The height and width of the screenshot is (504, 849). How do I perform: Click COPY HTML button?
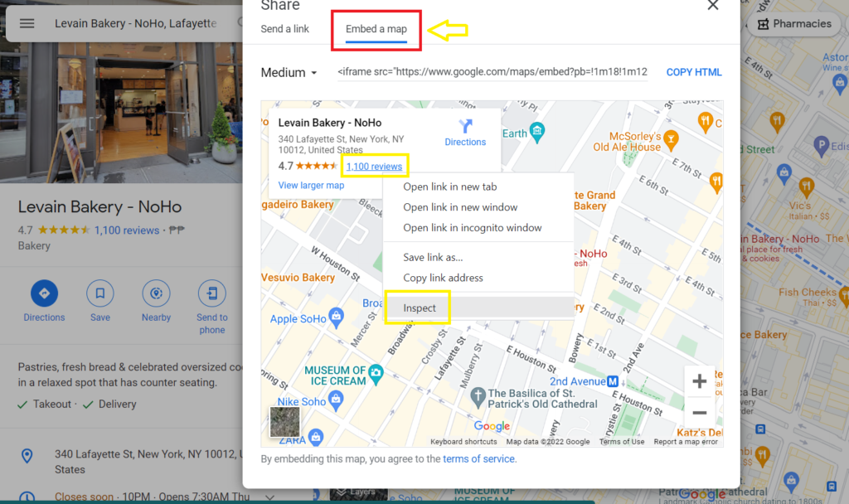(x=694, y=72)
